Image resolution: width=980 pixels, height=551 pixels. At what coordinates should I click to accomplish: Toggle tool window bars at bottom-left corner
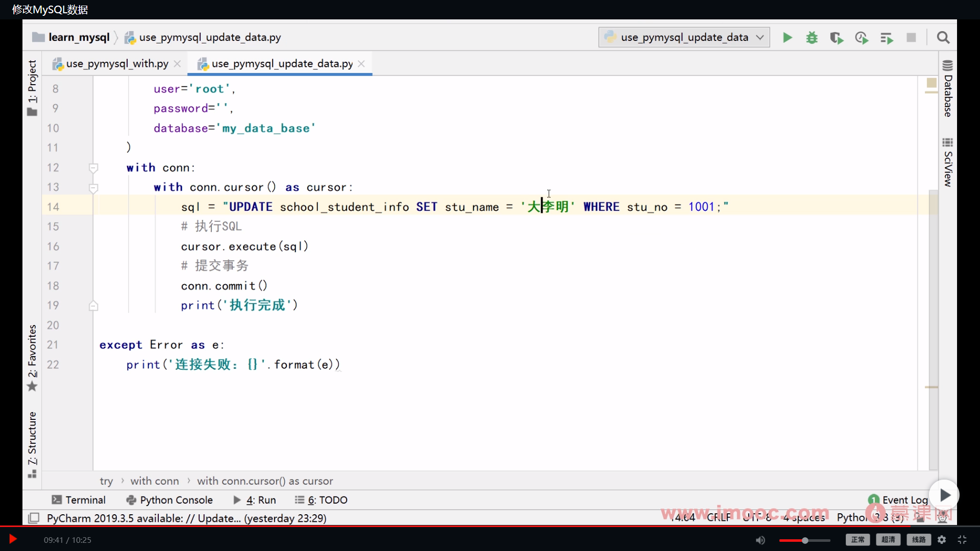(x=34, y=518)
